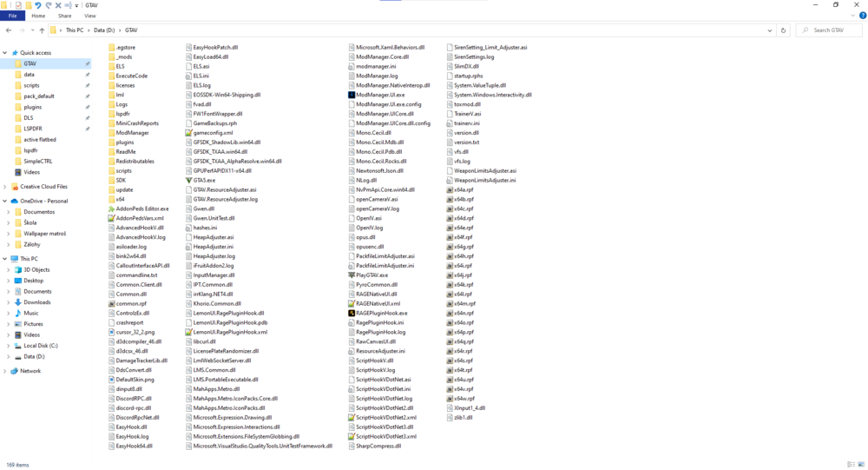Collapse the Quick access tree node
Image resolution: width=868 pixels, height=470 pixels.
click(5, 53)
